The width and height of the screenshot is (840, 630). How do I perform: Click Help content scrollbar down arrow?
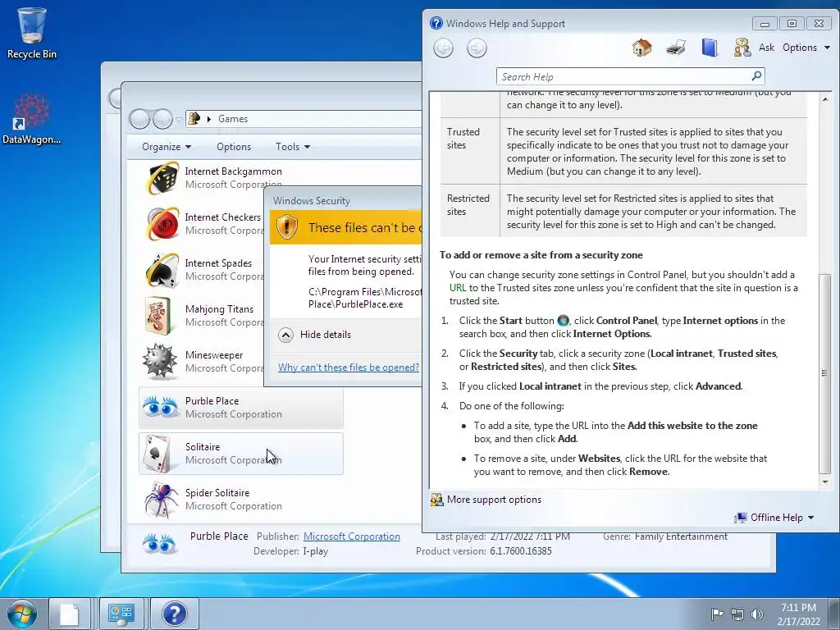pos(825,482)
